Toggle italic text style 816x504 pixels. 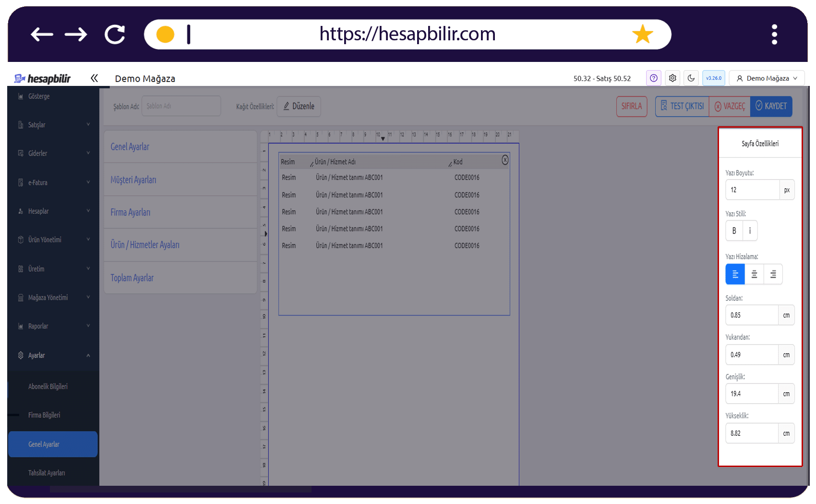(x=750, y=231)
